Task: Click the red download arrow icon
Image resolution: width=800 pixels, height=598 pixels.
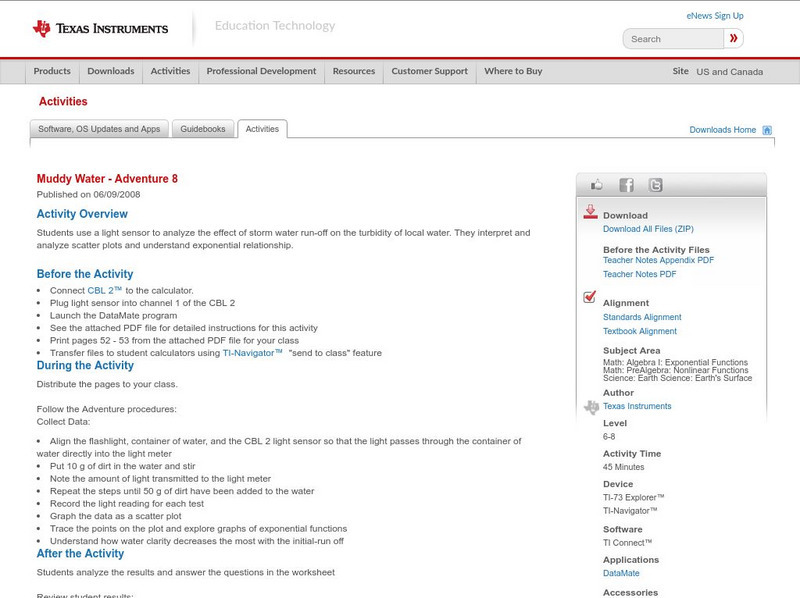Action: click(x=590, y=212)
